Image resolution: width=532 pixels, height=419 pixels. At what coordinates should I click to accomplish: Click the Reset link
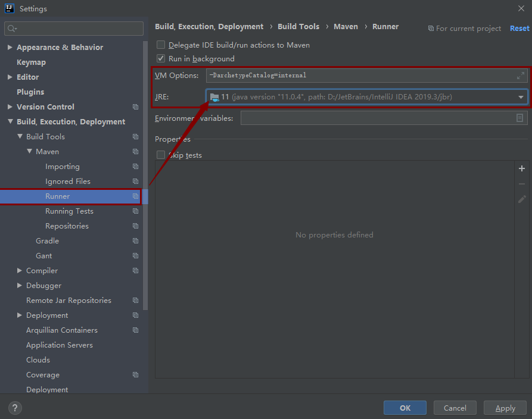coord(519,29)
